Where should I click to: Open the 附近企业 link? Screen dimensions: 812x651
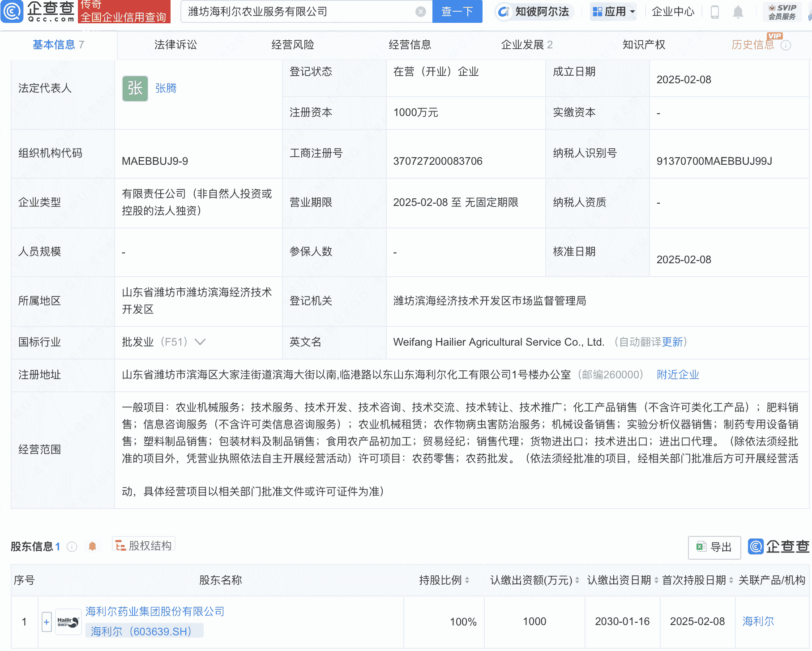pyautogui.click(x=677, y=375)
